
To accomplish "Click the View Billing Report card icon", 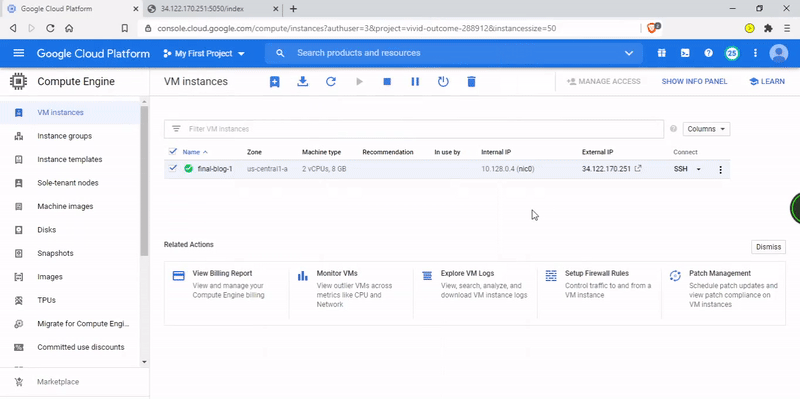I will tap(179, 276).
